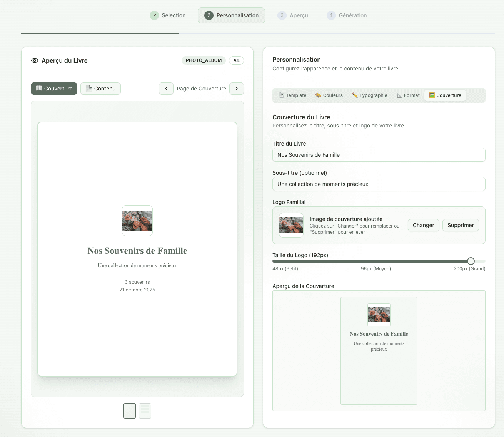This screenshot has width=504, height=437.
Task: Click the step 3 Aperçu circle
Action: tap(282, 15)
